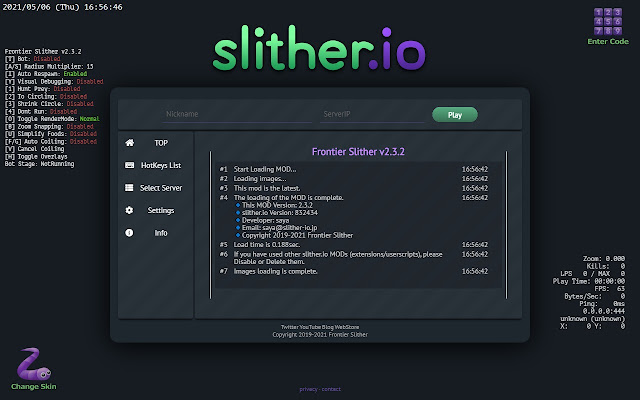
Task: Click the home icon beside TOP
Action: point(129,142)
